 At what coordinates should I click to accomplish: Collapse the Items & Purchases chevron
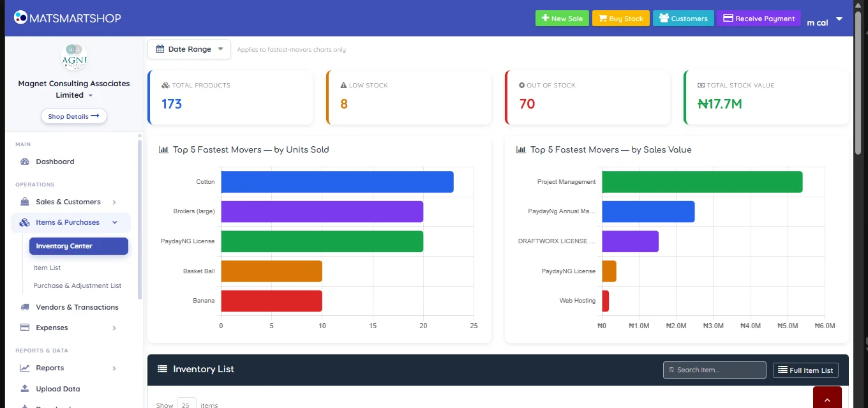[115, 223]
